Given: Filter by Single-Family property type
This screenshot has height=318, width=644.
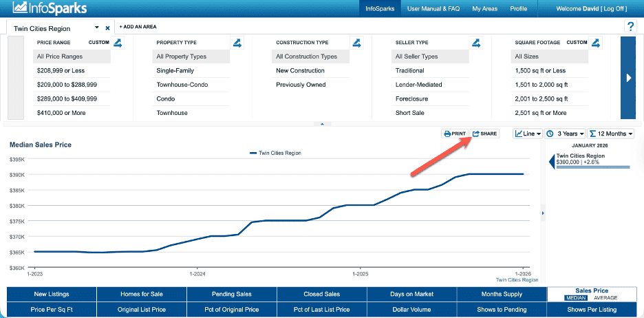Looking at the screenshot, I should click(x=175, y=71).
